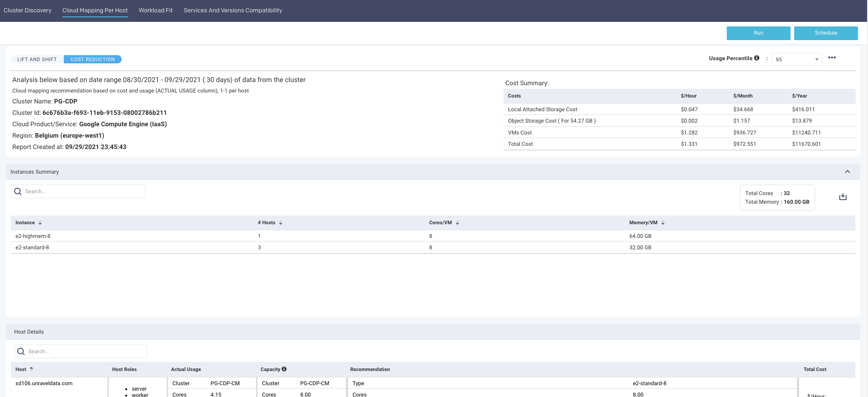Click the Actual Usage column header
868x397 pixels.
[x=186, y=369]
